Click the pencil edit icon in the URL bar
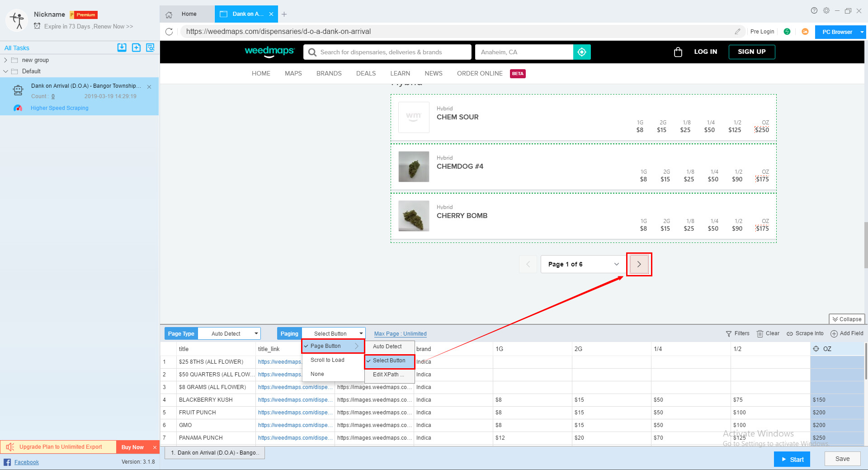Screen dimensions: 868x470 [x=737, y=32]
